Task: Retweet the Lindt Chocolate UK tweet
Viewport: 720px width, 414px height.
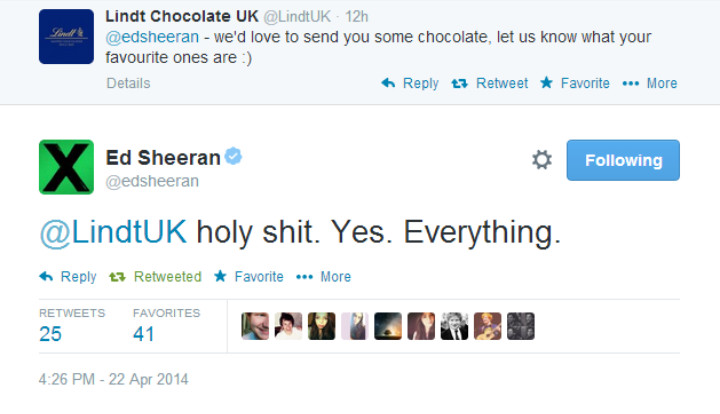Action: coord(490,83)
